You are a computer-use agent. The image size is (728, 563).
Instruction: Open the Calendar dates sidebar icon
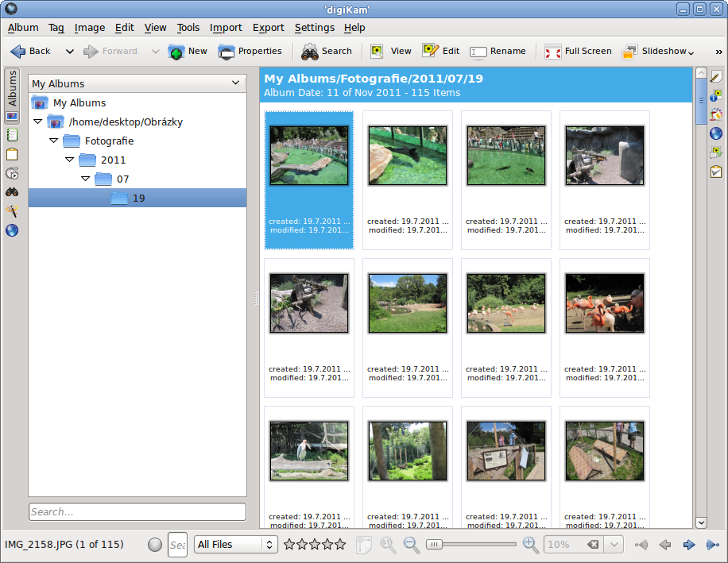[x=12, y=154]
